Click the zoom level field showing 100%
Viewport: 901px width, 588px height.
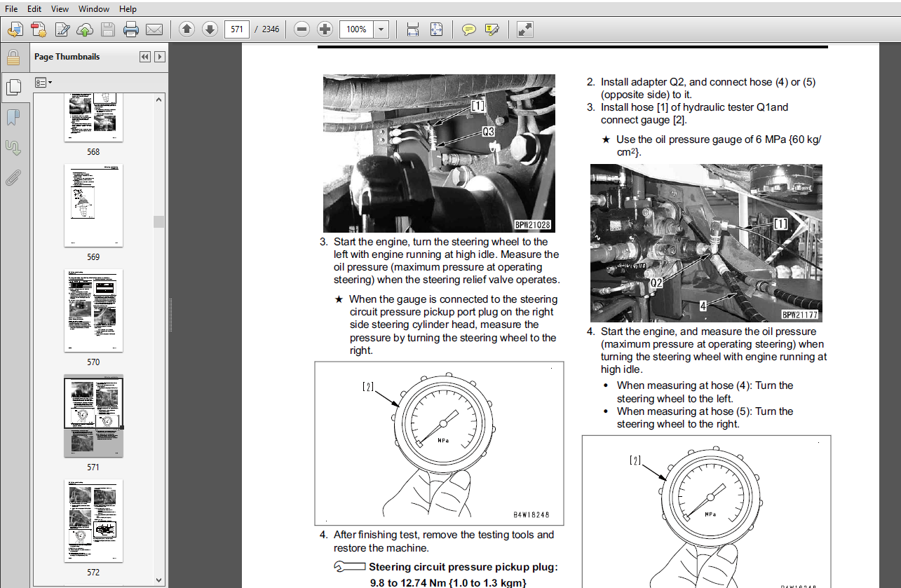tap(357, 29)
